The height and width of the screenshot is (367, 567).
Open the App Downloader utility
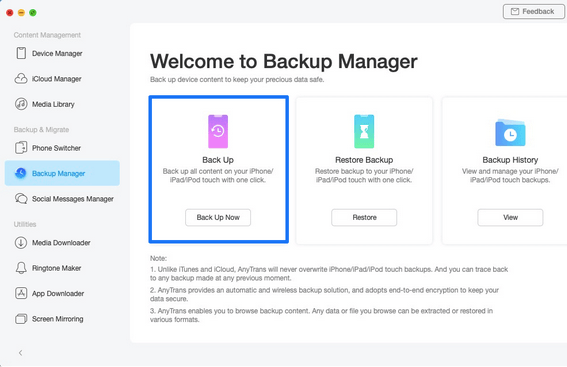(62, 293)
